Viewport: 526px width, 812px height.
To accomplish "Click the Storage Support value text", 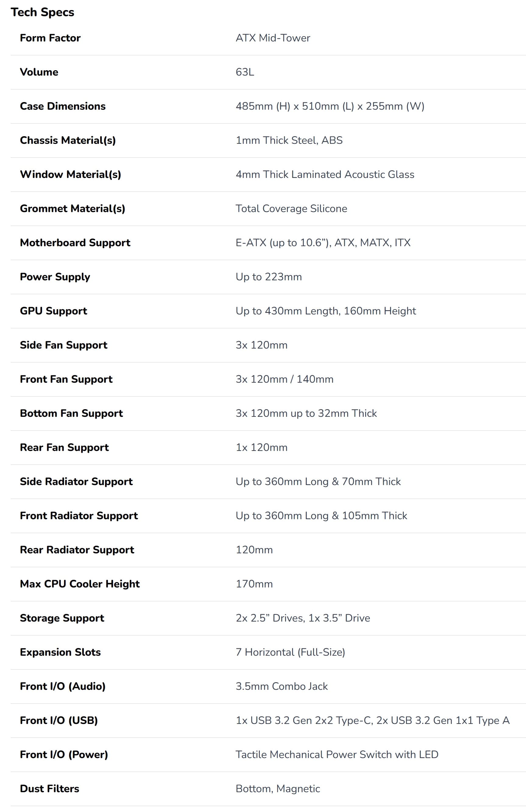I will point(302,618).
